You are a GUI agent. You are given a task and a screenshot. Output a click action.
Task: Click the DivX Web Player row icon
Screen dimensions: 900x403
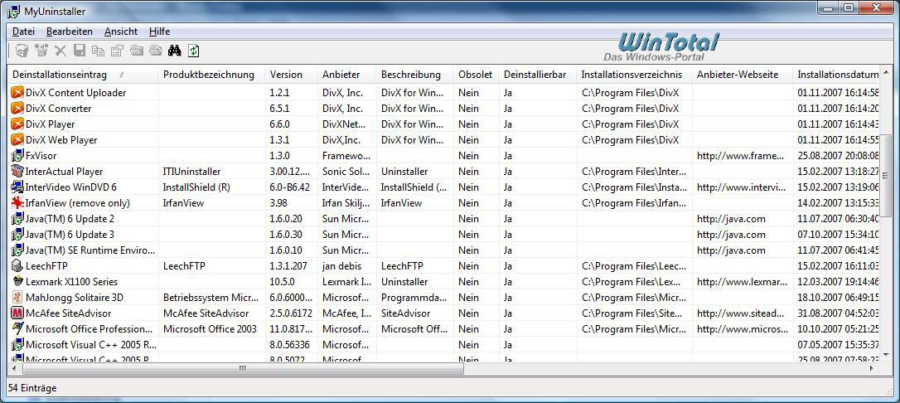click(17, 140)
